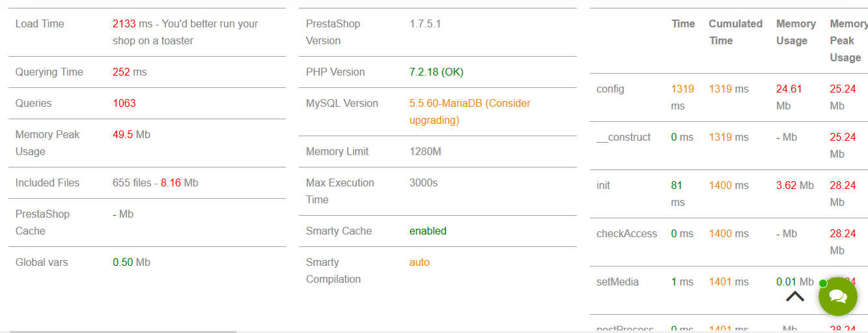The width and height of the screenshot is (868, 333).
Task: Click the scroll-to-top chevron arrow
Action: pos(794,297)
